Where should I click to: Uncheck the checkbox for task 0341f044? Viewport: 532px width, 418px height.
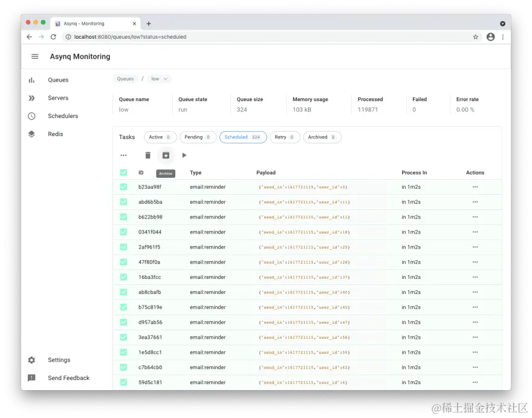[x=124, y=232]
